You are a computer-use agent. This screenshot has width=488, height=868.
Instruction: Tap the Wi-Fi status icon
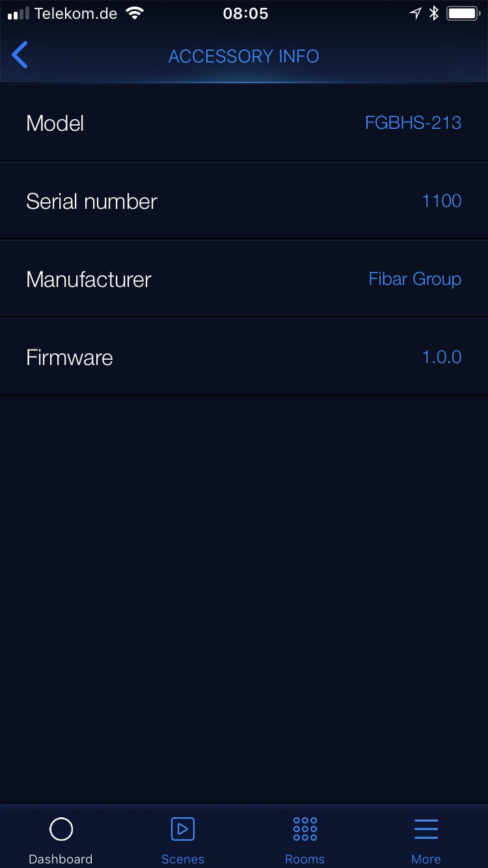tap(135, 13)
